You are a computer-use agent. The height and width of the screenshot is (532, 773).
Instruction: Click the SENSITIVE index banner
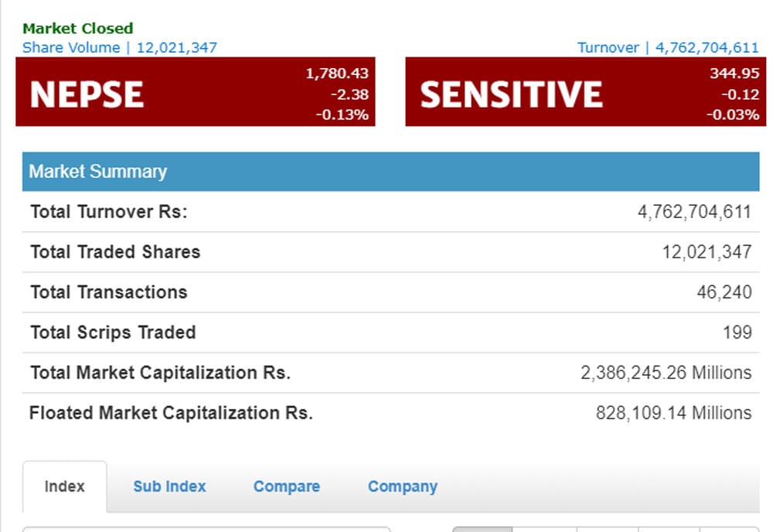click(586, 92)
